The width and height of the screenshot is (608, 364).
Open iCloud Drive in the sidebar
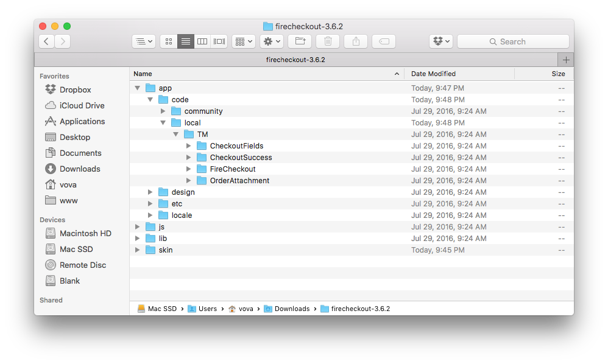[74, 105]
